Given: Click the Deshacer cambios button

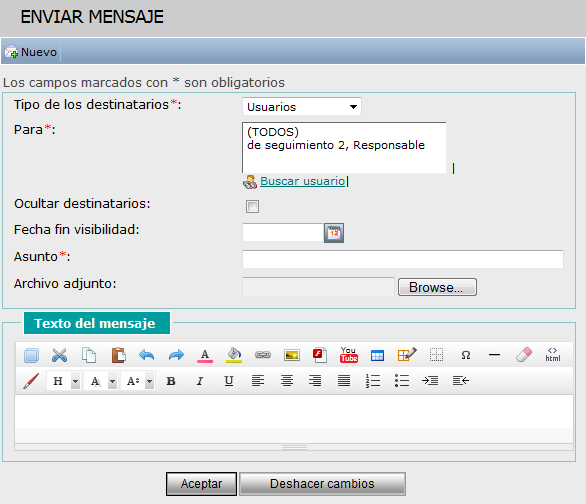Looking at the screenshot, I should click(x=322, y=484).
